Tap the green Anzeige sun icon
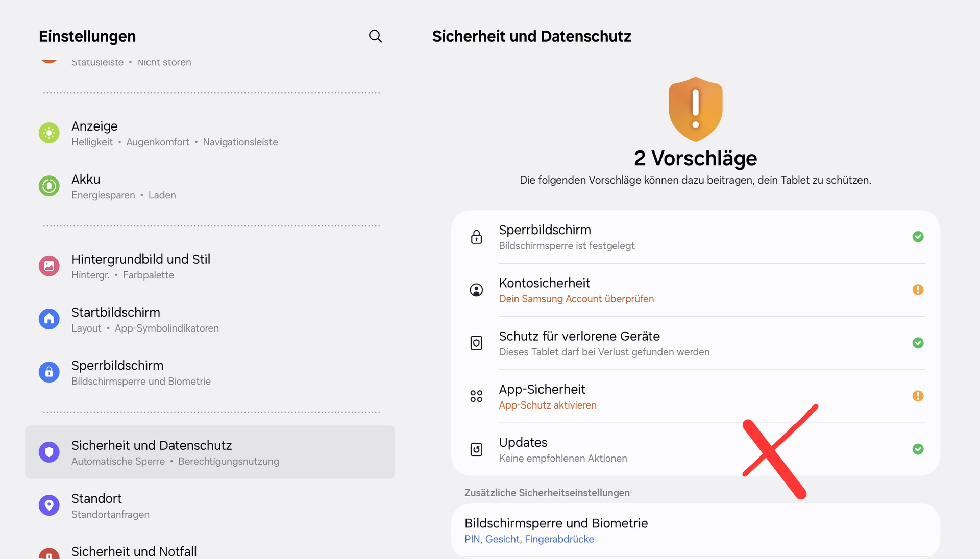The image size is (980, 559). pyautogui.click(x=49, y=133)
